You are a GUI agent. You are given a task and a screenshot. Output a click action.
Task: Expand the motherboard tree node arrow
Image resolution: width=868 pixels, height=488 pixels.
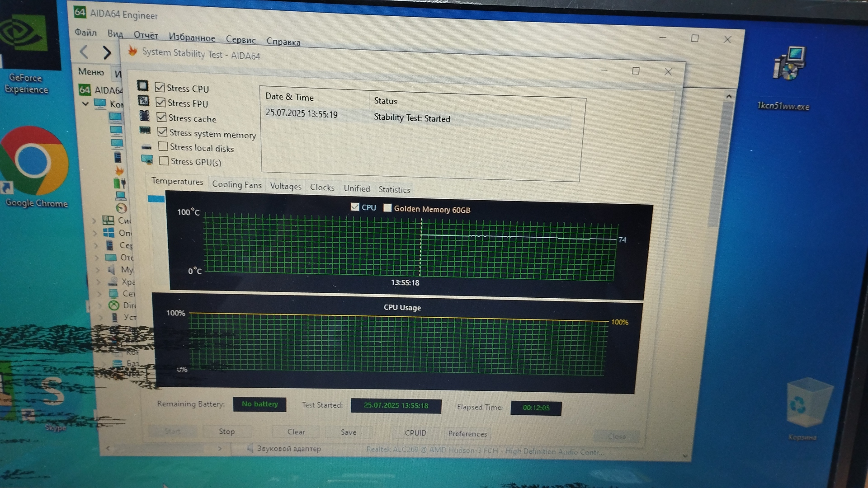94,221
